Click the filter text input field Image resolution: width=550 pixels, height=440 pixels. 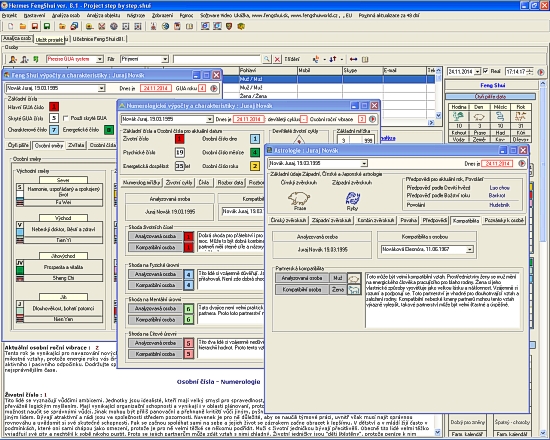(x=217, y=59)
